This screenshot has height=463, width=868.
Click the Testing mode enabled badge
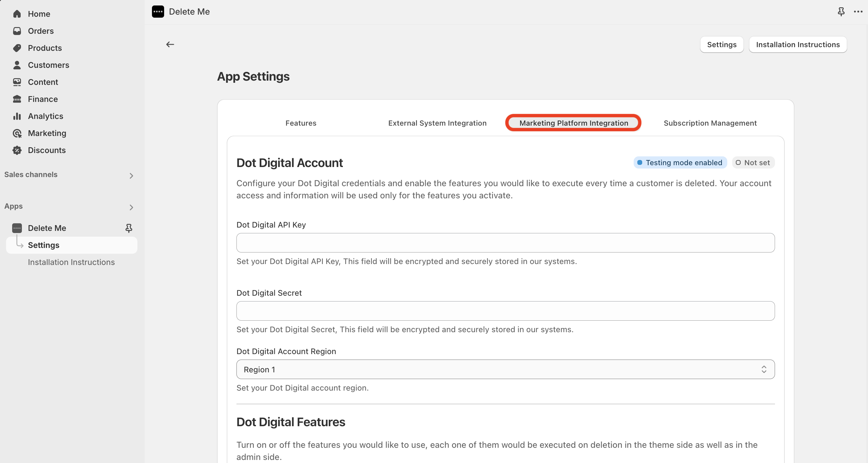(x=680, y=162)
